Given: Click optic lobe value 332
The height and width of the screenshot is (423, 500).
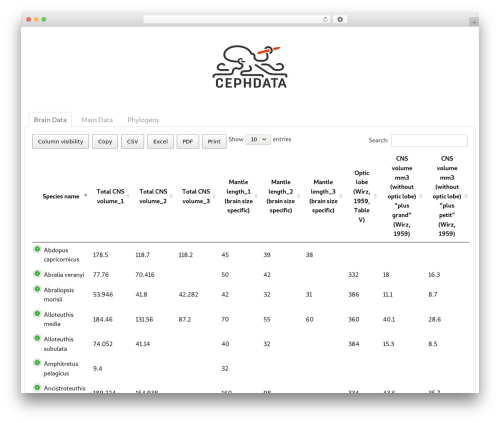Looking at the screenshot, I should click(x=353, y=275).
